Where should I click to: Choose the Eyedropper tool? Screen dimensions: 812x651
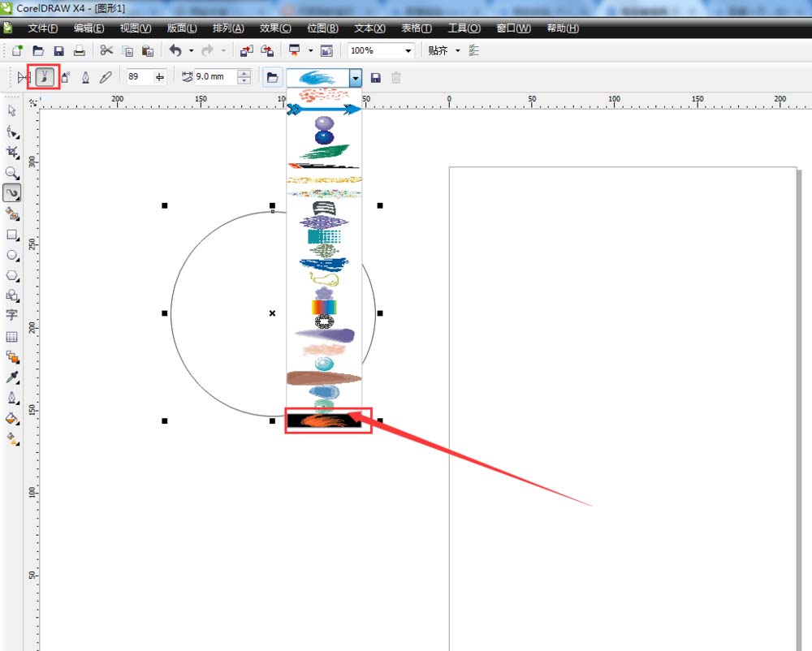click(x=12, y=377)
